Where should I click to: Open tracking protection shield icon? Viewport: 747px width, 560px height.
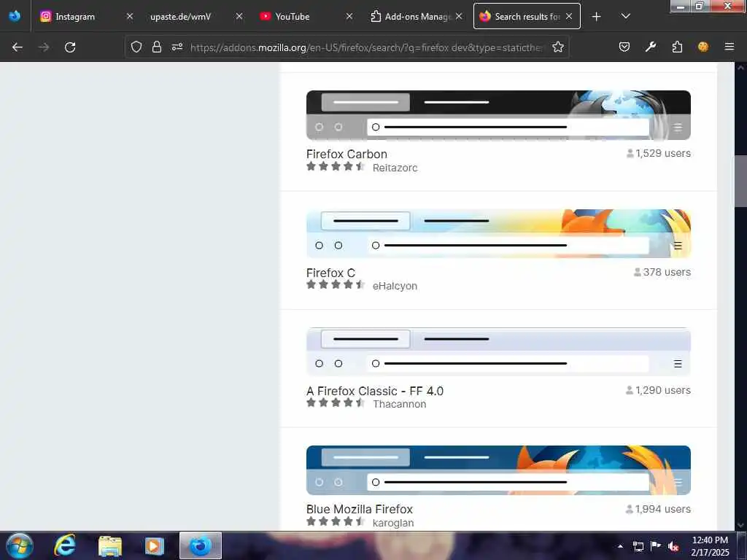pos(136,47)
